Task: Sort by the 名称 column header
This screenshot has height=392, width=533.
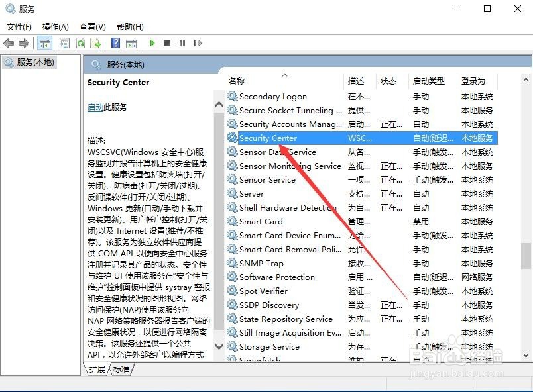Action: point(285,81)
